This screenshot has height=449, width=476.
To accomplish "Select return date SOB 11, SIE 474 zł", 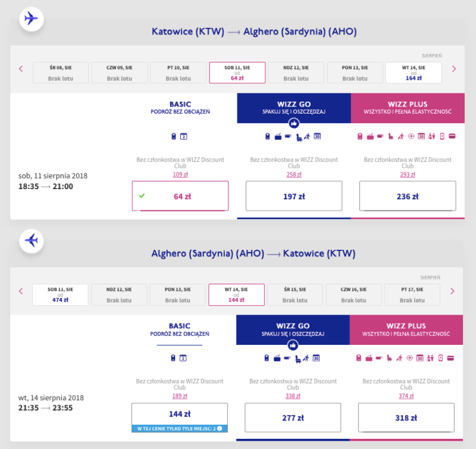I will pyautogui.click(x=61, y=294).
